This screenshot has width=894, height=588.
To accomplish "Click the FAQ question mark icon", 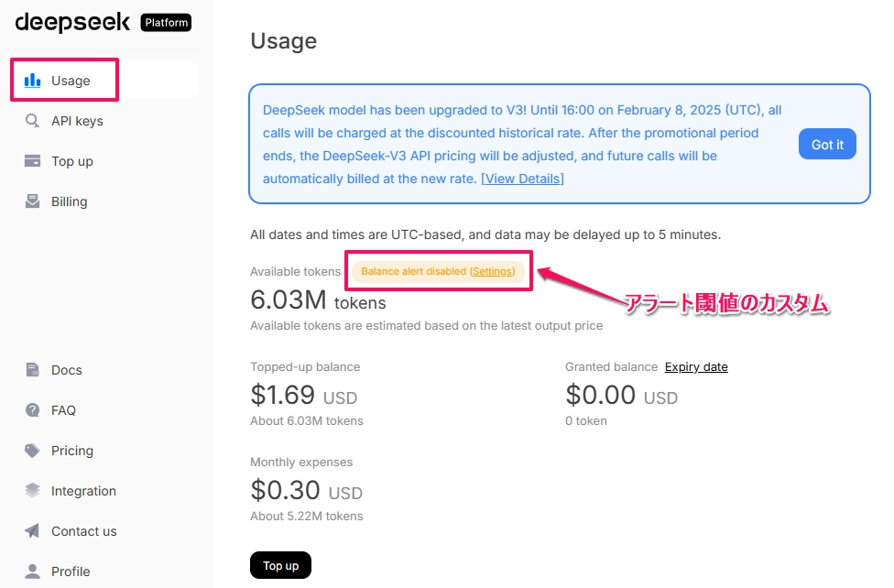I will (32, 410).
